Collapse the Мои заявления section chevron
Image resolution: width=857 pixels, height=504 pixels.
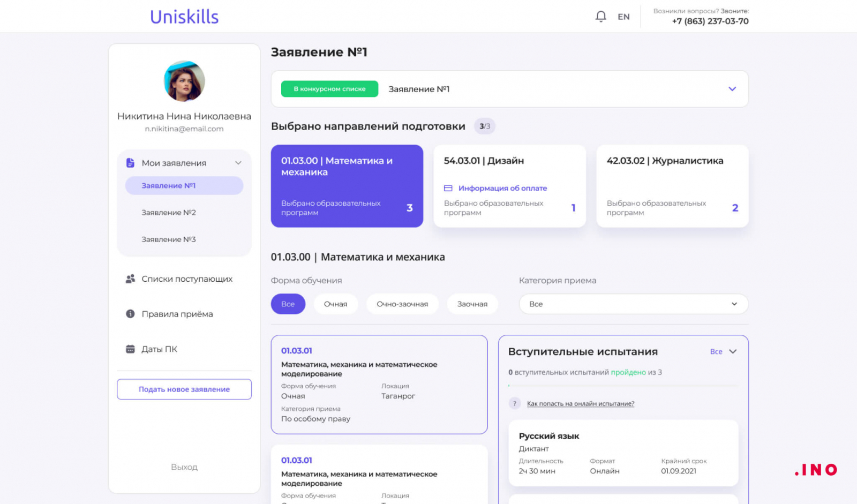click(x=238, y=163)
